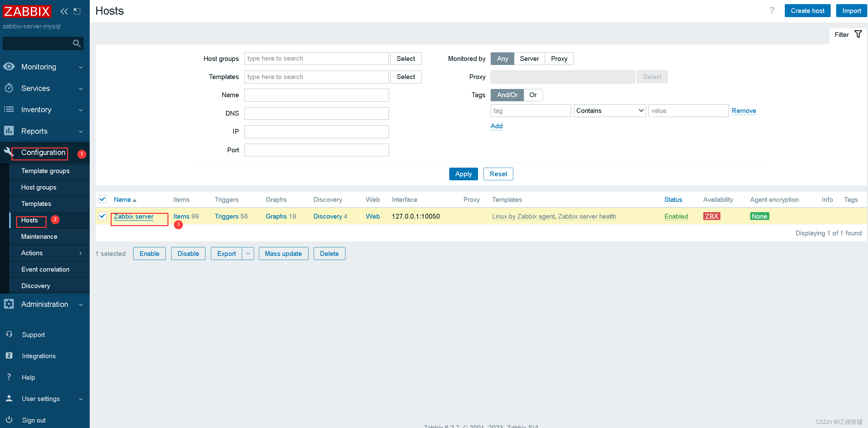Click the Mass update button
This screenshot has height=428, width=868.
pyautogui.click(x=283, y=253)
